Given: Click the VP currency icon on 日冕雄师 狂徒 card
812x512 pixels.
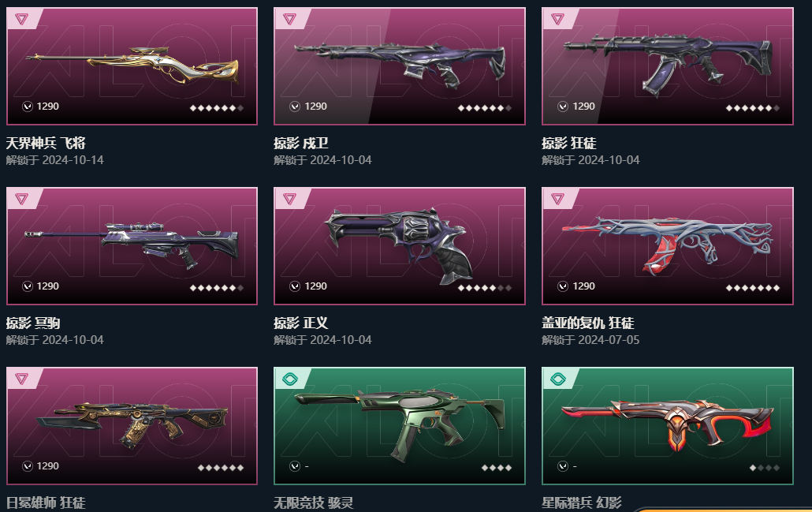Looking at the screenshot, I should pyautogui.click(x=28, y=466).
